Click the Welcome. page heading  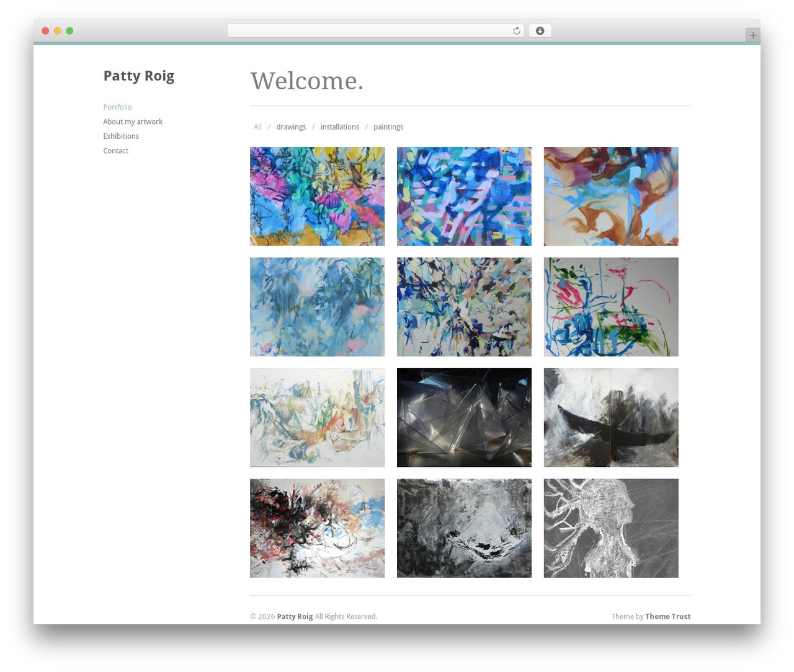pos(307,81)
